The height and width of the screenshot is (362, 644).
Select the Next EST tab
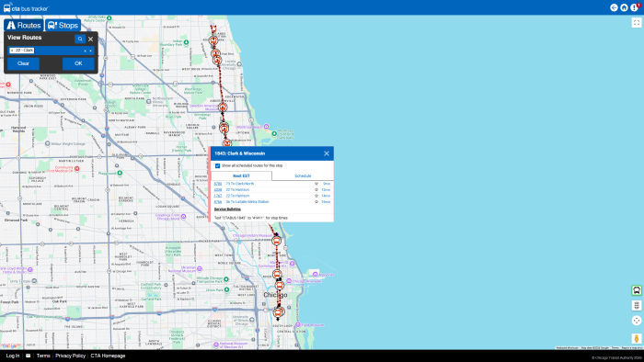point(241,175)
